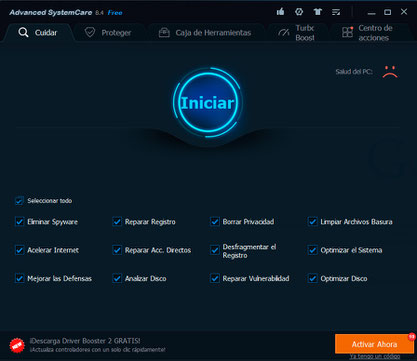
Task: Click the Actualiza controladores promo text
Action: [97, 350]
